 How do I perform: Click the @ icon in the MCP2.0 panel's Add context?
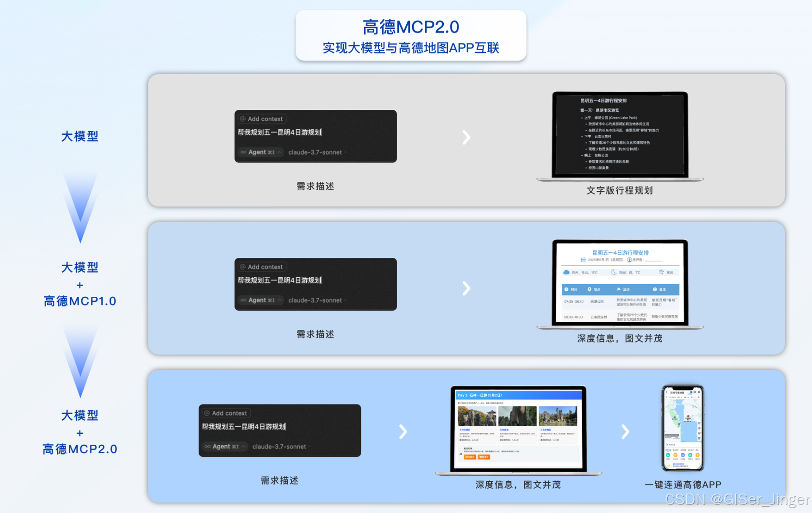[207, 413]
